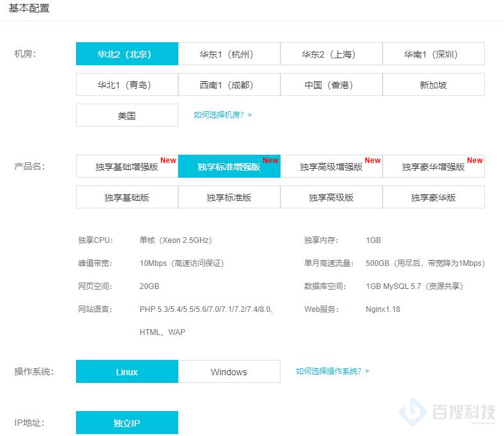Click the 机房: field label

point(25,54)
